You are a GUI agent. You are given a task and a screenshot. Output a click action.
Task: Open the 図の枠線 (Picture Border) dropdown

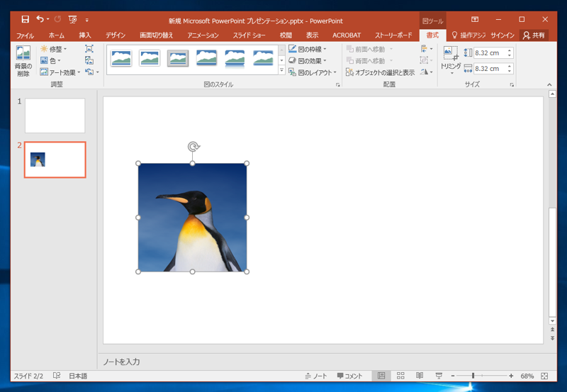click(308, 49)
